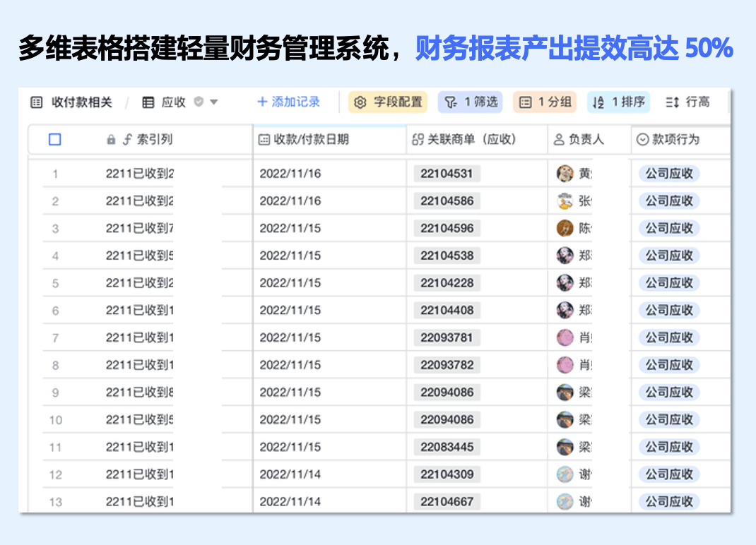
Task: Click the shield icon beside 应收
Action: [x=199, y=102]
